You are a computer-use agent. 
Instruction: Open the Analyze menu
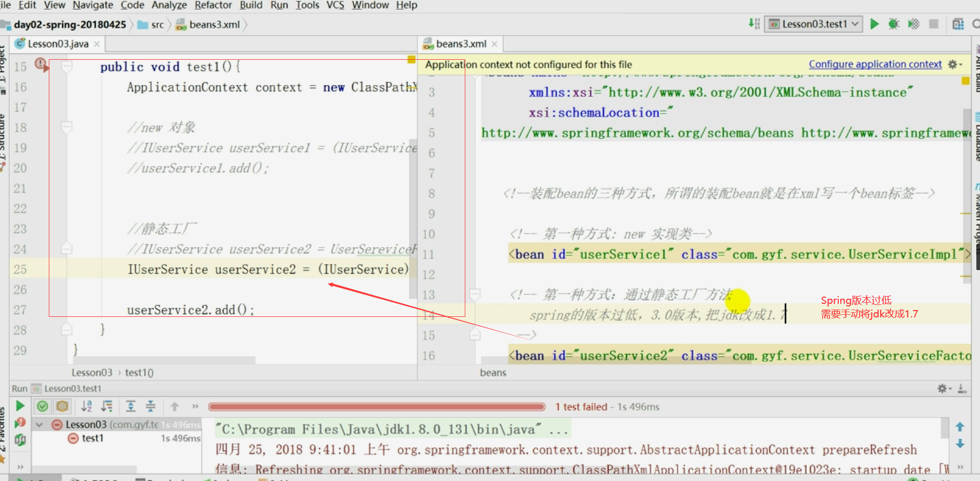[x=169, y=5]
